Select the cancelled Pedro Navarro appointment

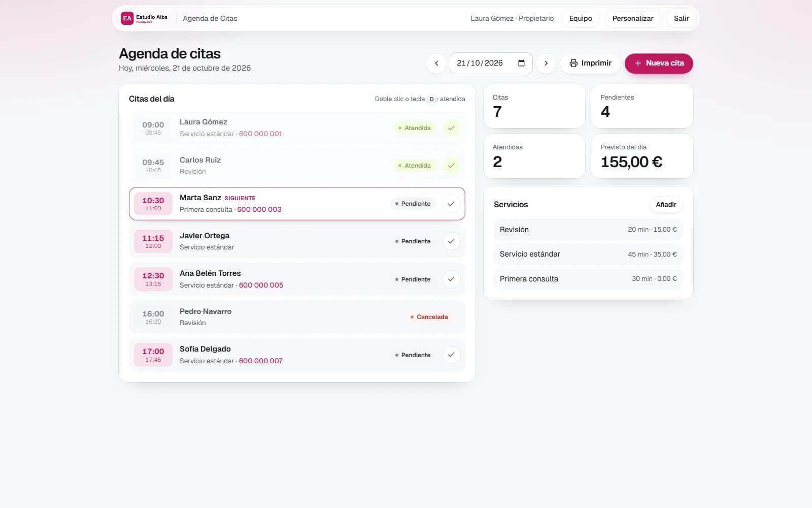click(297, 317)
